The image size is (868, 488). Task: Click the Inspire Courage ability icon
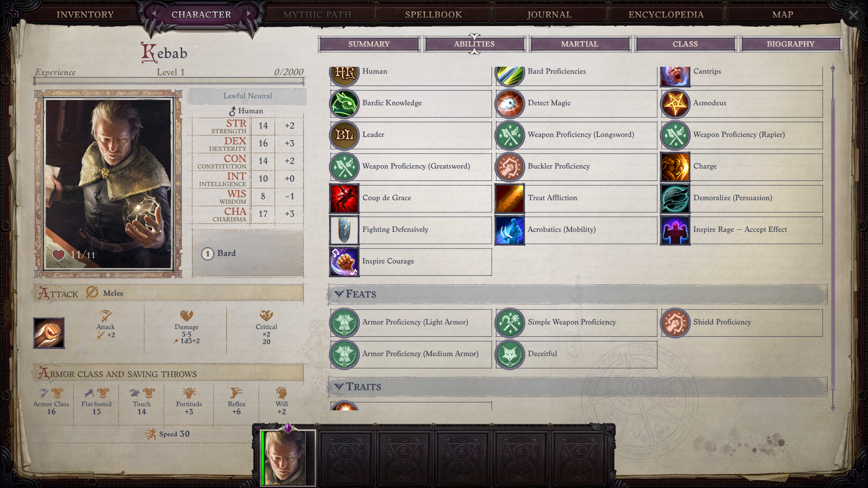(x=344, y=262)
